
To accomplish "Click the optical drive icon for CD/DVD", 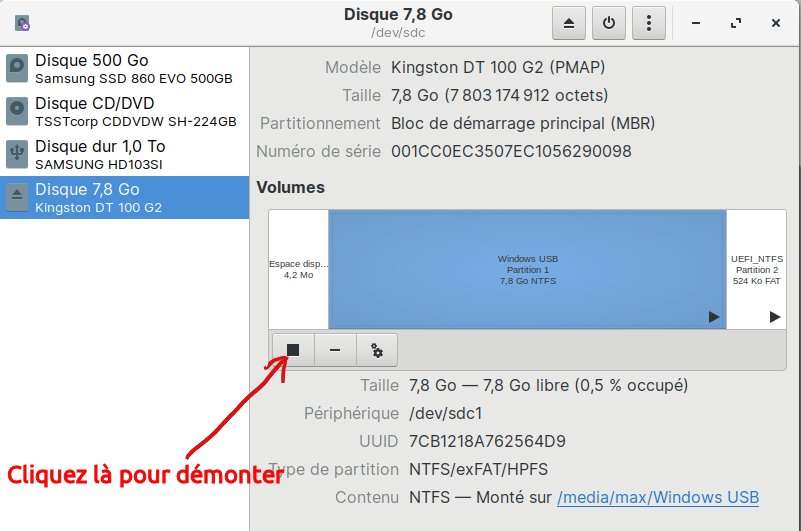I will click(x=17, y=111).
